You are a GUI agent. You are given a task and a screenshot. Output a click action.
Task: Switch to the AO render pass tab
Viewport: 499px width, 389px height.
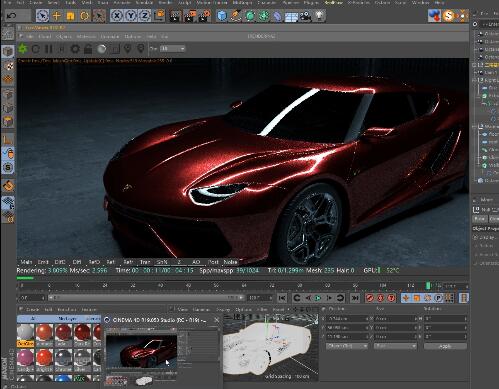(x=196, y=262)
